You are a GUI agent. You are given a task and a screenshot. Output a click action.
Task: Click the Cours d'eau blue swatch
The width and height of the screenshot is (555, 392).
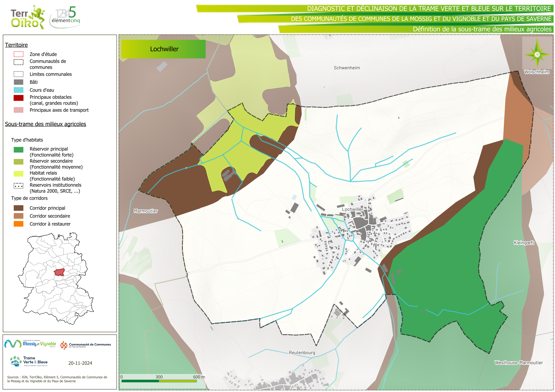tap(18, 90)
